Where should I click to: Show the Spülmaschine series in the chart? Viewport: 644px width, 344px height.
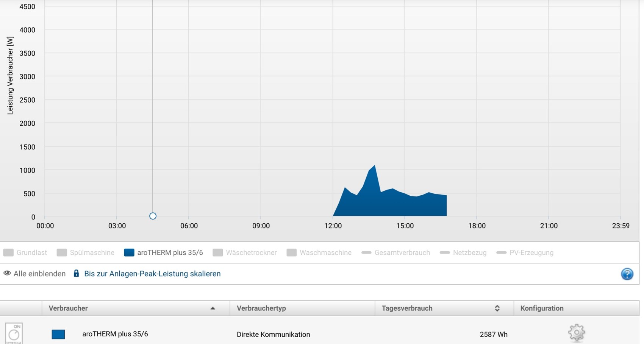(x=85, y=252)
